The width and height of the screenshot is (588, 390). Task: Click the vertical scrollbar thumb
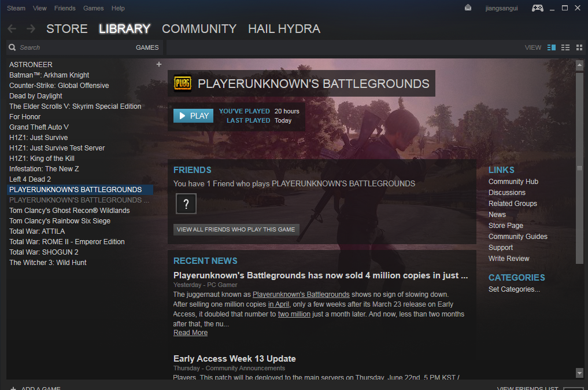point(579,168)
